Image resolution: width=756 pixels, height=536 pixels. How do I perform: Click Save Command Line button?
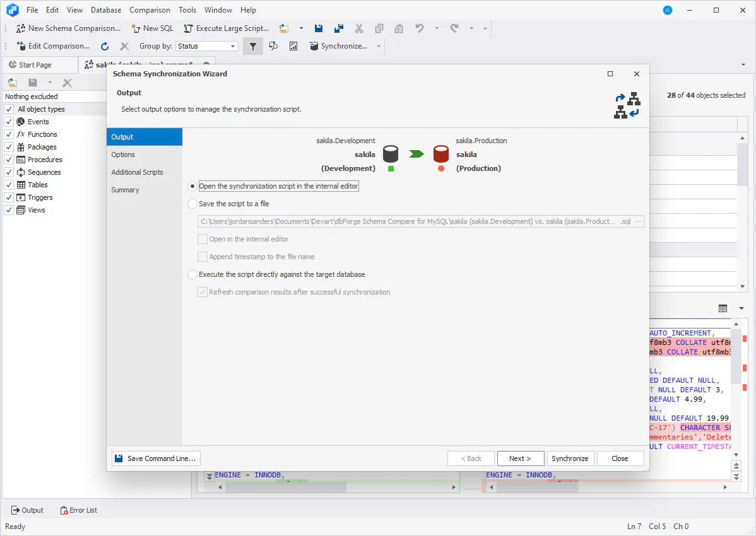pyautogui.click(x=157, y=458)
